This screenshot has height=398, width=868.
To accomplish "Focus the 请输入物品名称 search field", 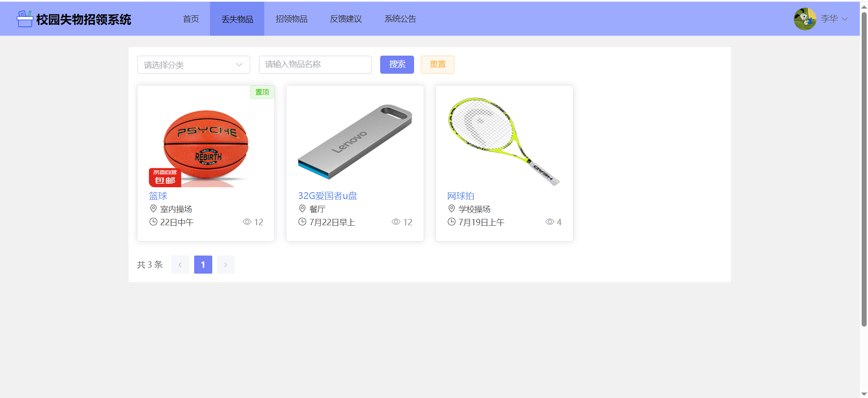I will [315, 65].
